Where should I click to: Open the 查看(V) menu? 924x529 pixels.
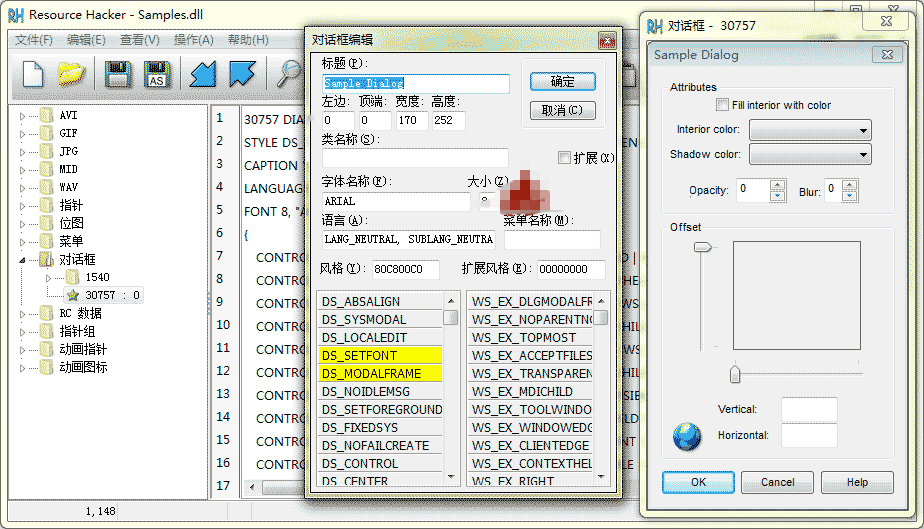[140, 39]
